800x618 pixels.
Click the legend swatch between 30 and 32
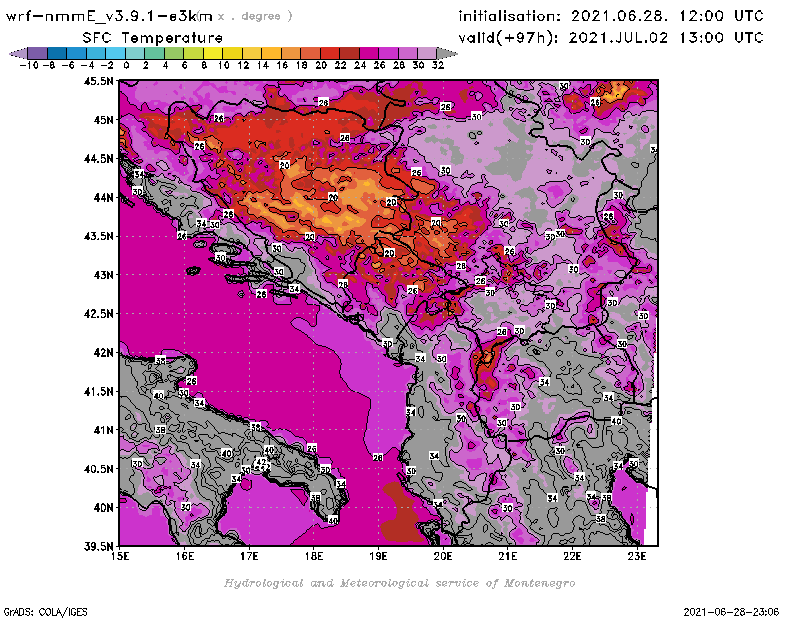click(427, 53)
